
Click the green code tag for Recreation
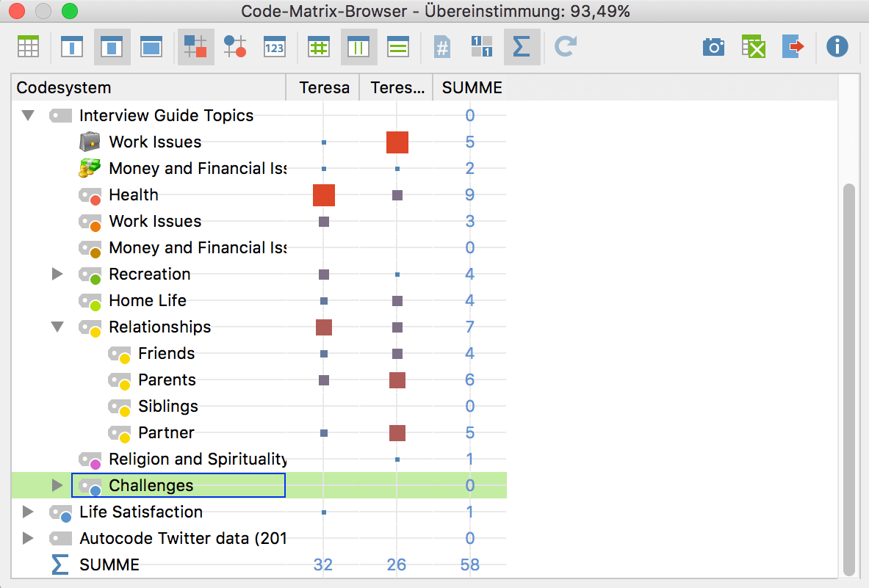(90, 275)
